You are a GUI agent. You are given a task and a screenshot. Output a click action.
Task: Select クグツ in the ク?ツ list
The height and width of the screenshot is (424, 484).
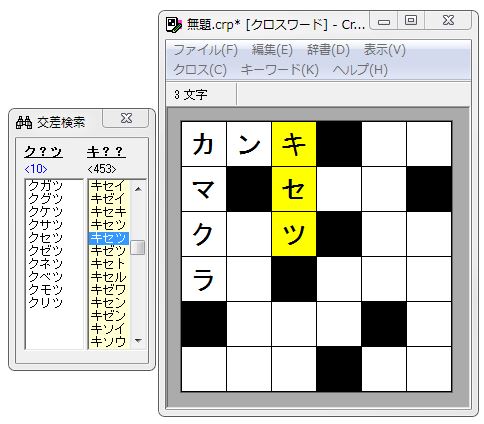[x=46, y=198]
